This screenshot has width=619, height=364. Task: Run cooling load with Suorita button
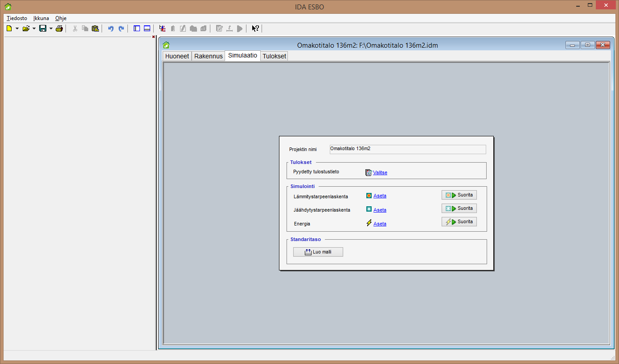point(459,209)
